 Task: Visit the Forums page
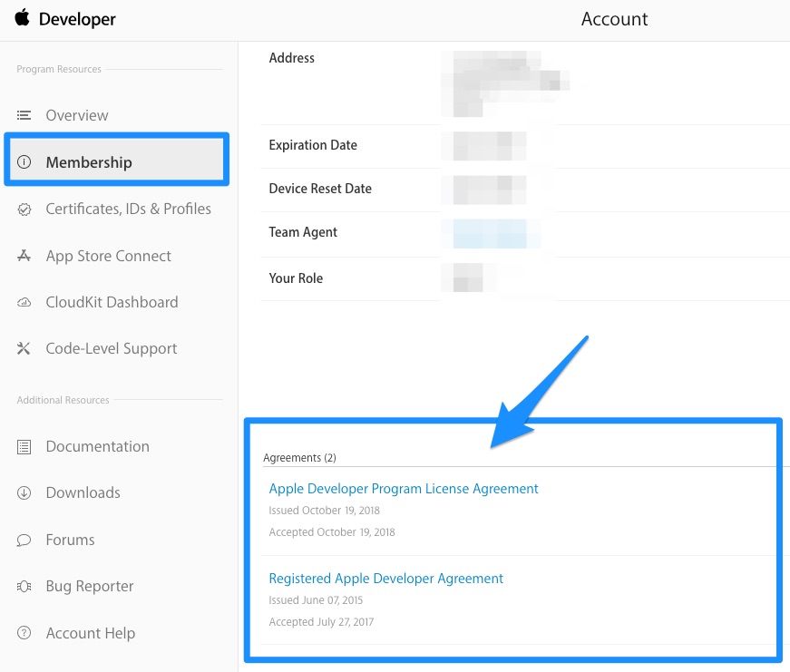click(x=70, y=540)
